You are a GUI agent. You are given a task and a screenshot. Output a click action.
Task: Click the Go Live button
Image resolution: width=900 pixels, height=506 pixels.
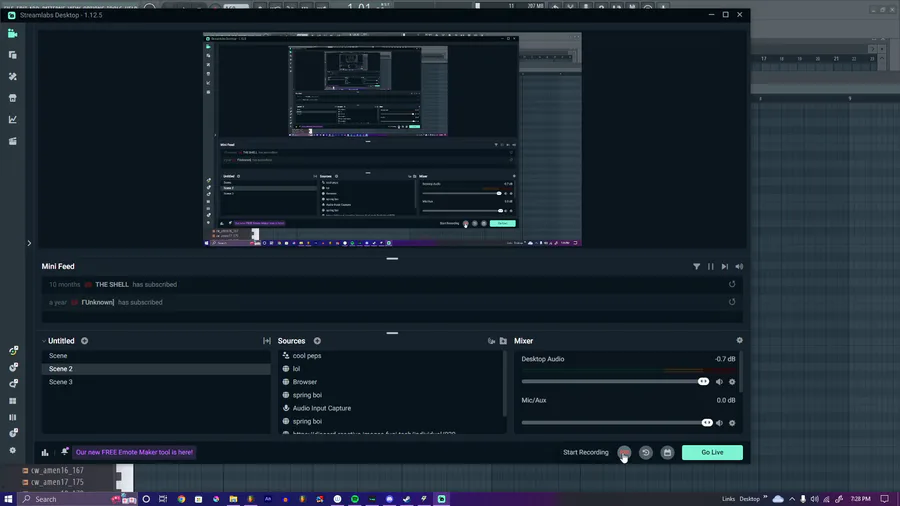pyautogui.click(x=712, y=452)
